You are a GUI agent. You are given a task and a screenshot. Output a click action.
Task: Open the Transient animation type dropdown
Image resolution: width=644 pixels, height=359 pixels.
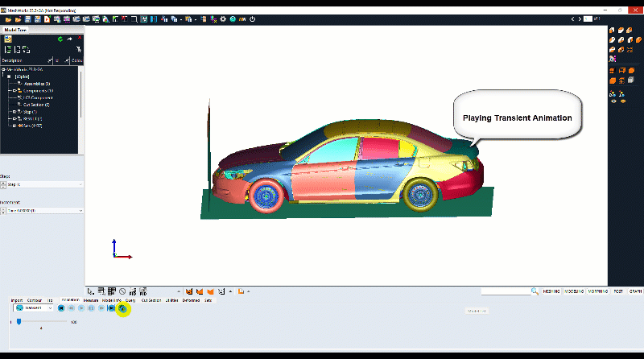(34, 308)
